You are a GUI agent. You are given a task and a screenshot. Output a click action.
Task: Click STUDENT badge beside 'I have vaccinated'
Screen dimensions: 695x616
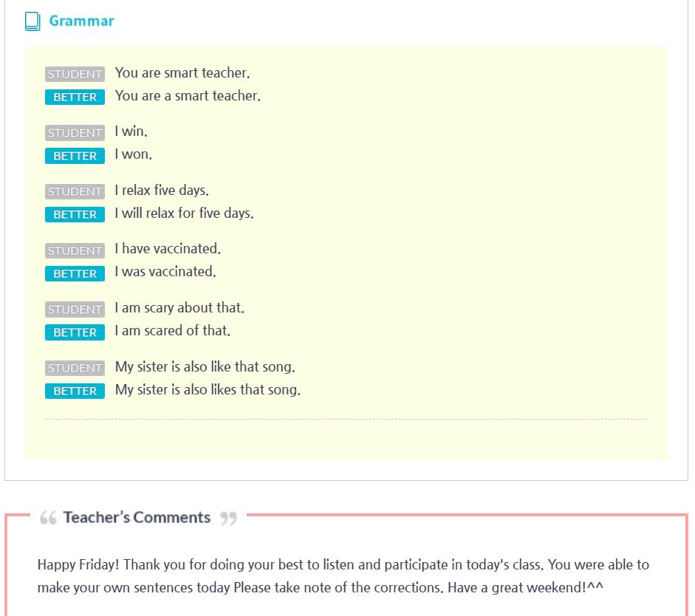pyautogui.click(x=75, y=251)
